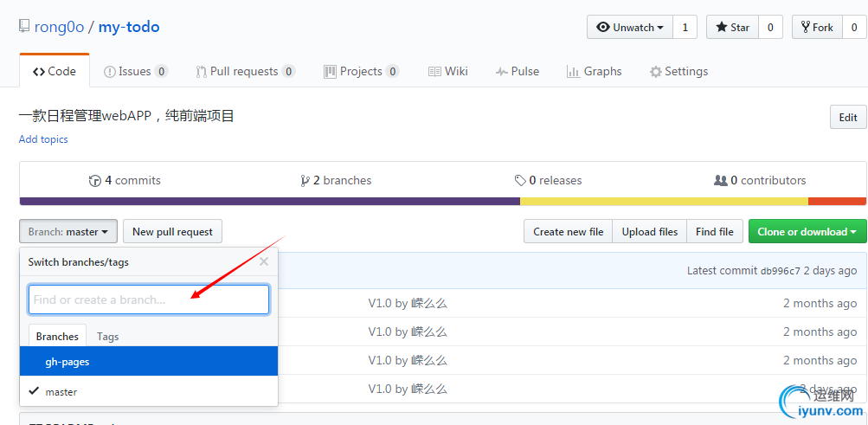868x425 pixels.
Task: Click the Pull requests merge icon
Action: (202, 71)
